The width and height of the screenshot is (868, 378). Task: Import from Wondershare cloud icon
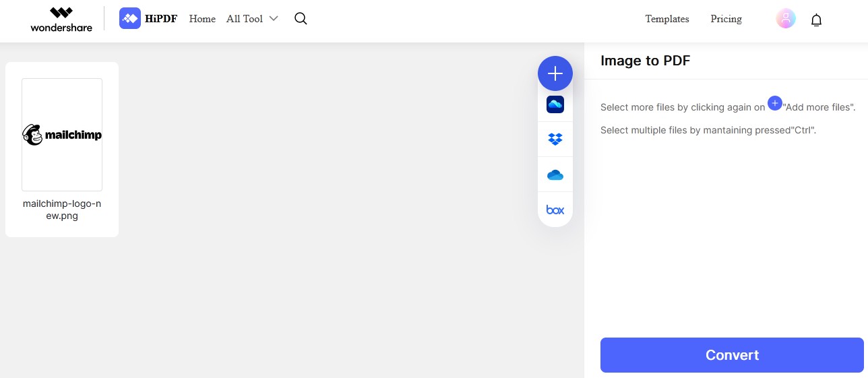[x=555, y=104]
